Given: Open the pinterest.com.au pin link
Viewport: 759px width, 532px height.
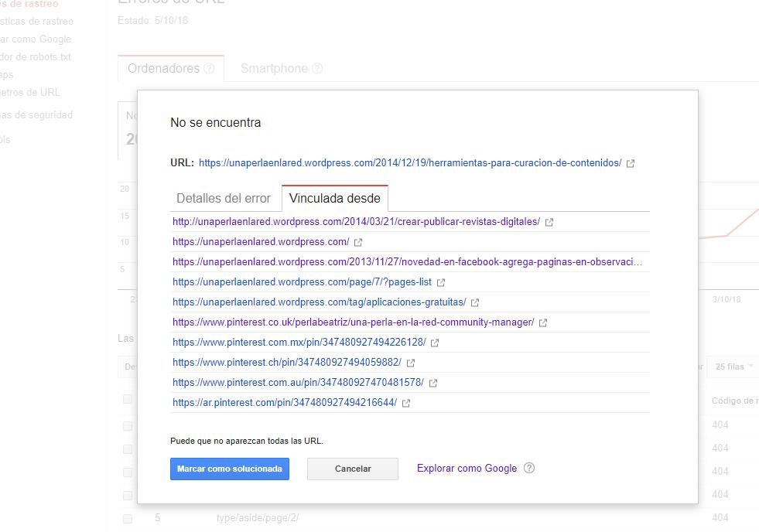Looking at the screenshot, I should point(298,383).
